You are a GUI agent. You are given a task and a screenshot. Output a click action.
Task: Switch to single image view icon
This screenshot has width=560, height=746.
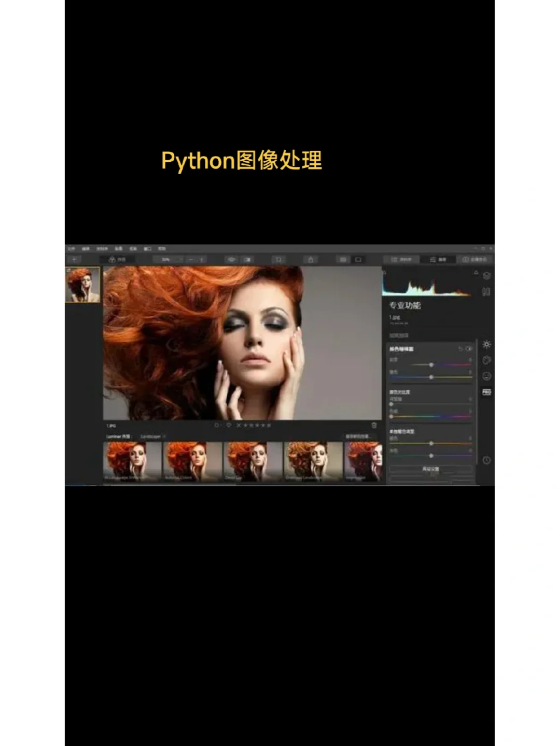(358, 259)
